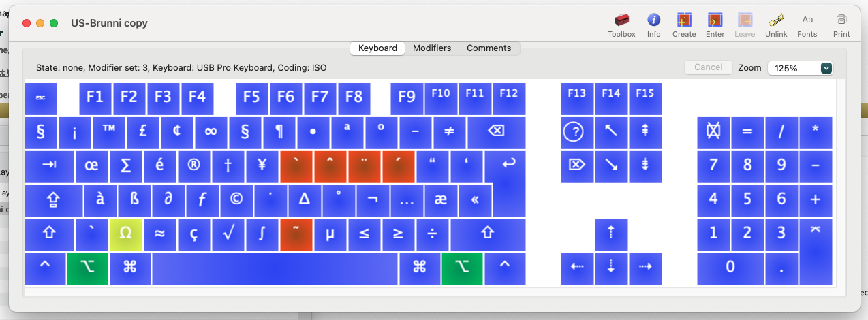The height and width of the screenshot is (320, 868).
Task: Toggle the left green option key
Action: [88, 269]
